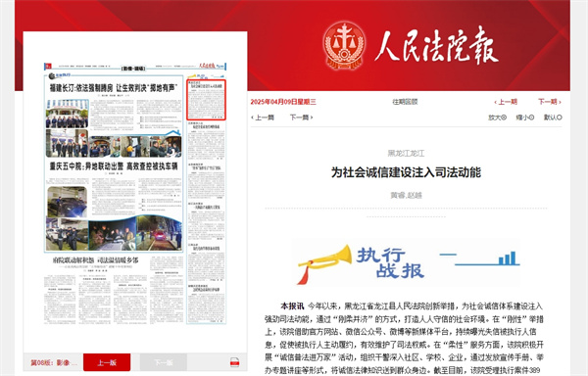The height and width of the screenshot is (376, 588).
Task: Open 福建长汀 headline article on page thumbnail
Action: [x=114, y=88]
